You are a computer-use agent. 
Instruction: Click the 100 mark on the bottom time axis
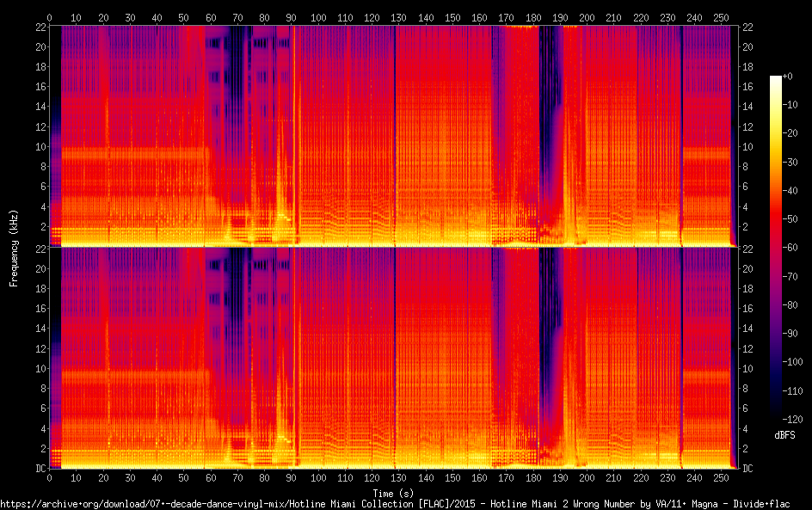click(318, 478)
